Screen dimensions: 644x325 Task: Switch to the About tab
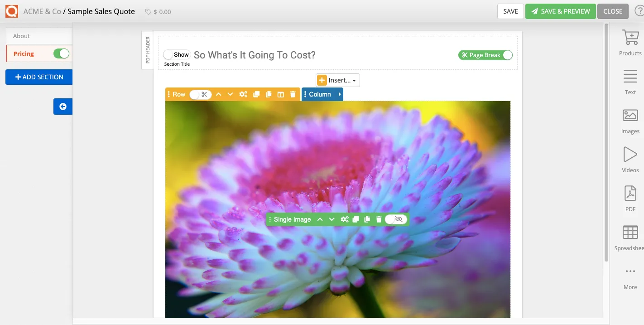tap(21, 35)
